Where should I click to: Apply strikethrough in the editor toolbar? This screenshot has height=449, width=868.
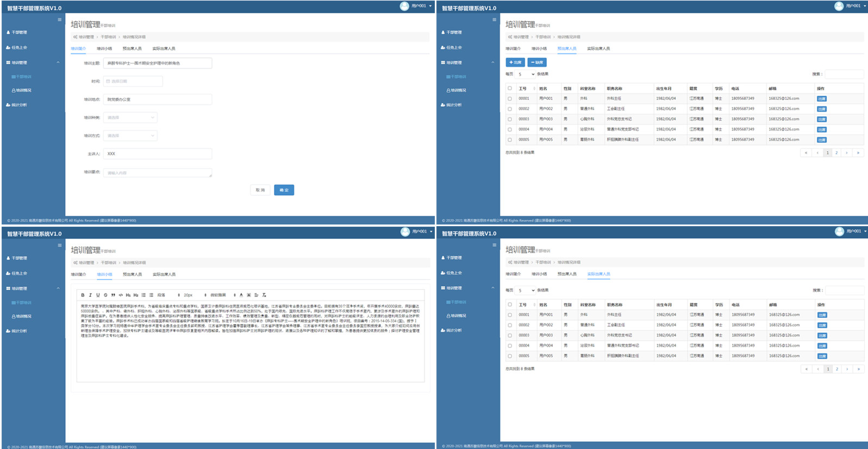tap(105, 295)
